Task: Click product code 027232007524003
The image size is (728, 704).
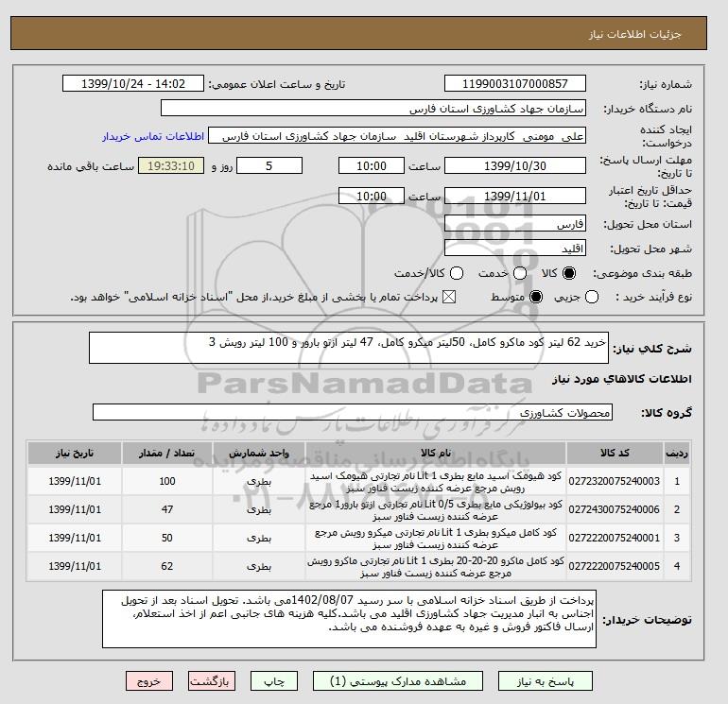Action: (614, 481)
